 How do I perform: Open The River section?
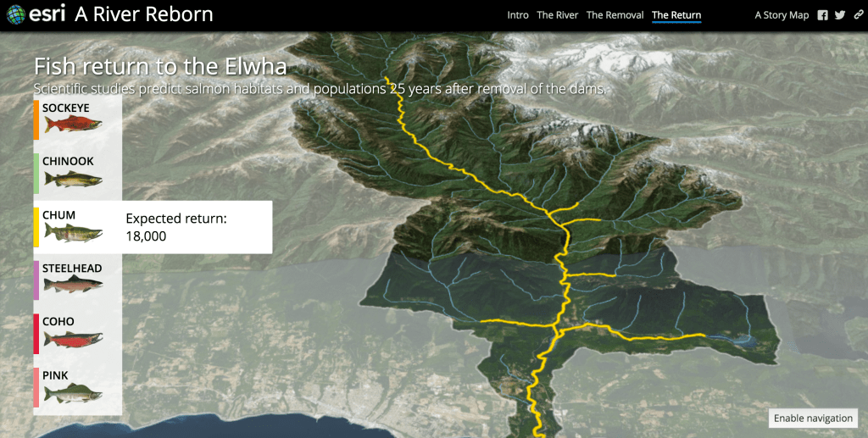point(557,15)
